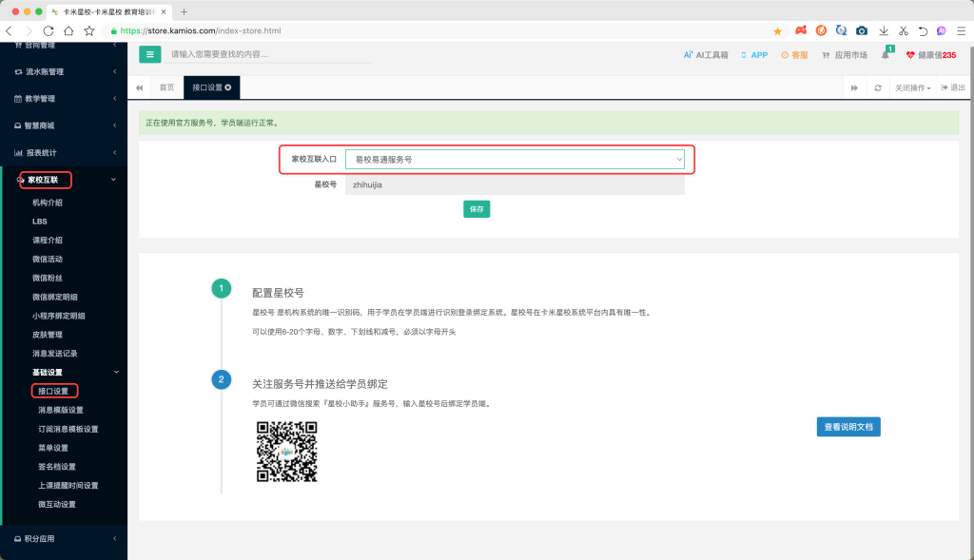Image resolution: width=974 pixels, height=560 pixels.
Task: Open 微信活动 in the sidebar
Action: tap(48, 259)
